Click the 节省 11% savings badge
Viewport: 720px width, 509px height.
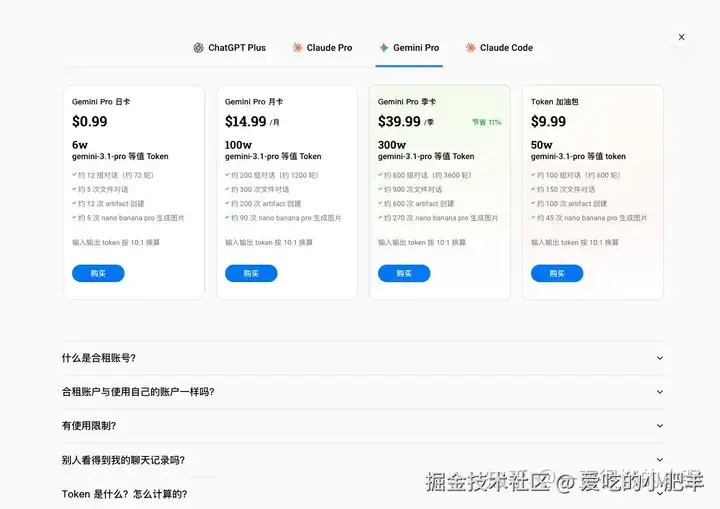(x=487, y=122)
